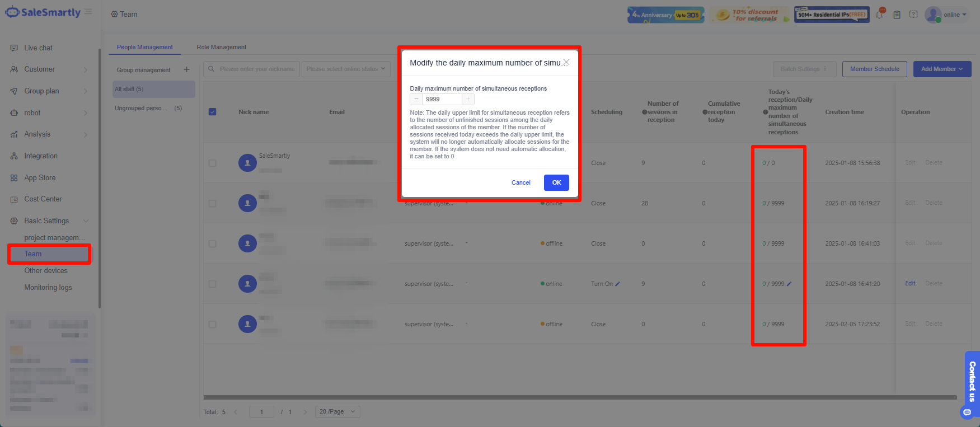Tick the checkbox on the last member row

(212, 324)
